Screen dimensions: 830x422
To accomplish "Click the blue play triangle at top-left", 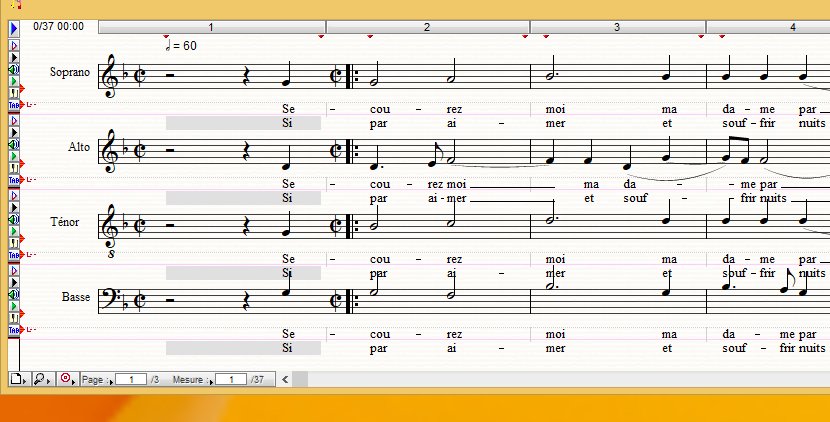I will tap(14, 29).
